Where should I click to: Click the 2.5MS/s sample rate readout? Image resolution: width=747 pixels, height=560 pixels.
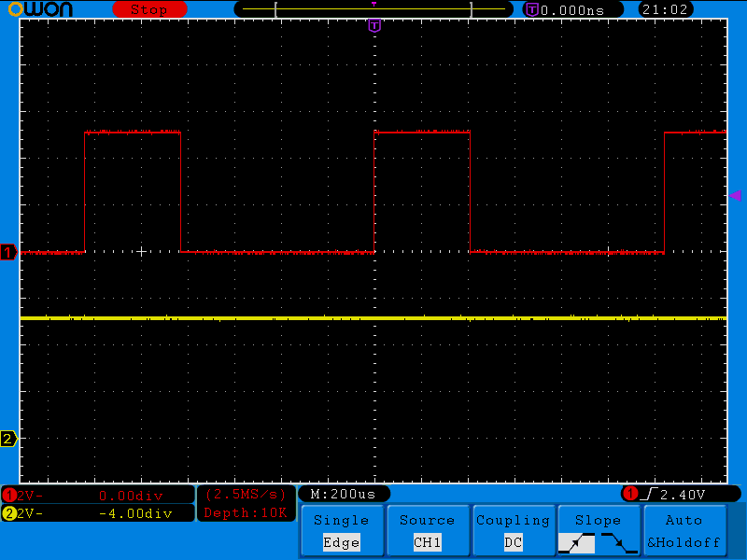246,495
